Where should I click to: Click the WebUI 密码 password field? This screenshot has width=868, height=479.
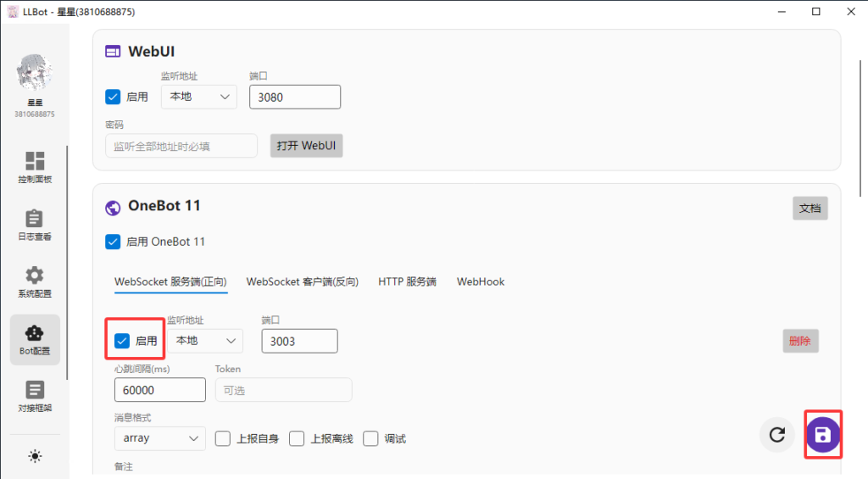[x=181, y=146]
